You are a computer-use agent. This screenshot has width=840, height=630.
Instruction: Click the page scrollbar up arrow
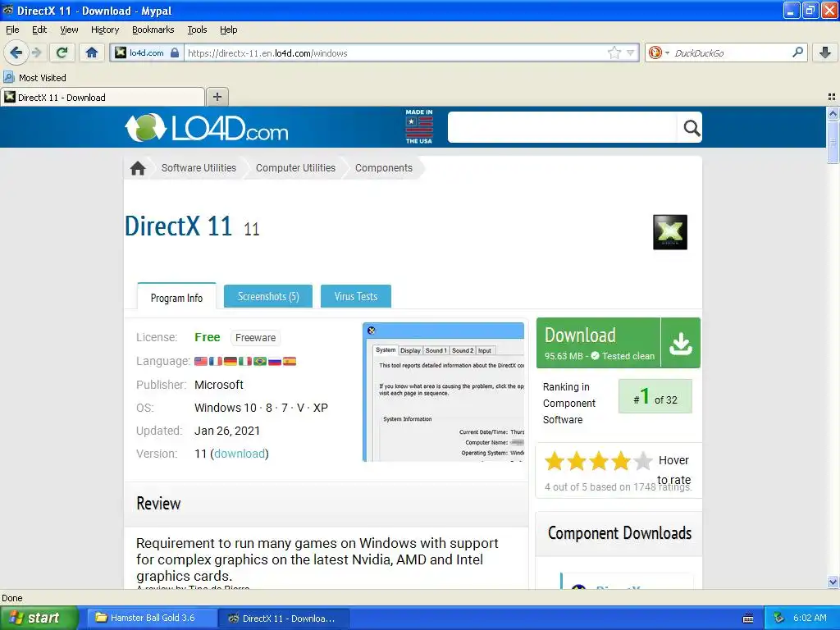point(833,113)
